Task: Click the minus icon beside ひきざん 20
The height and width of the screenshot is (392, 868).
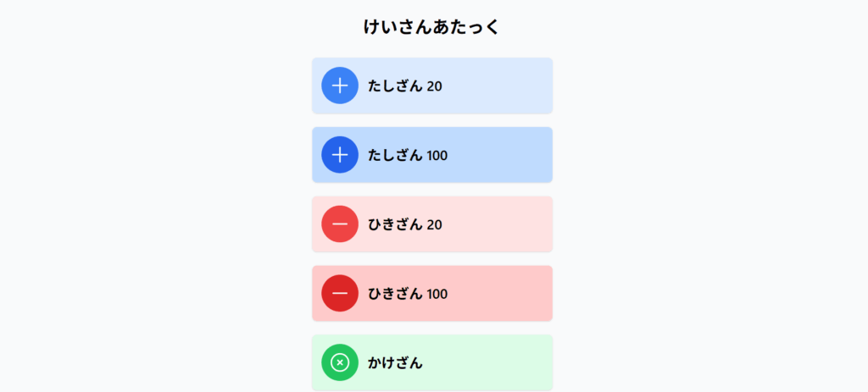Action: point(340,224)
